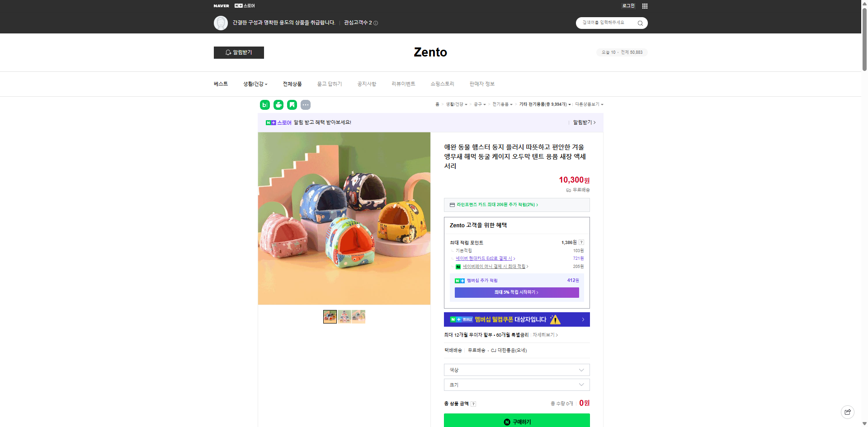The image size is (868, 427).
Task: Click the green 구매하기 purchase button
Action: tap(516, 421)
